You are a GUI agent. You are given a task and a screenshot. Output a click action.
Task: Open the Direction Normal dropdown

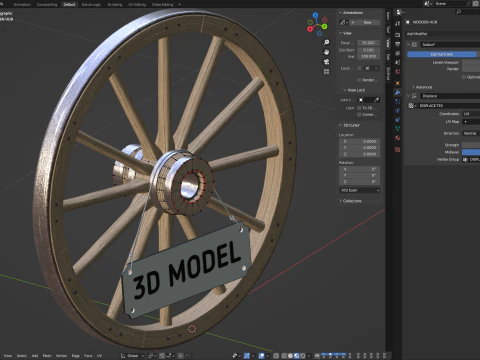click(x=471, y=133)
